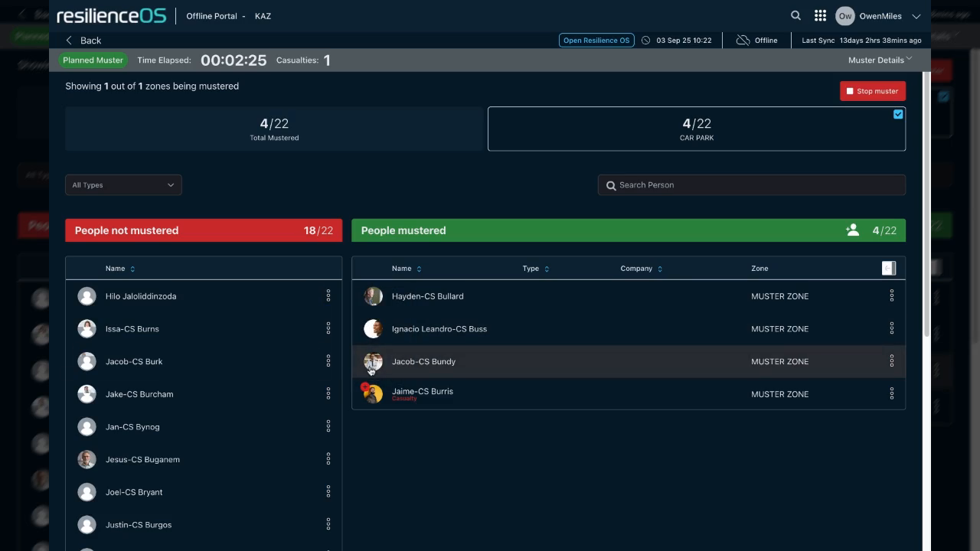The height and width of the screenshot is (551, 980).
Task: Select Issa-CS Burns name
Action: point(132,329)
